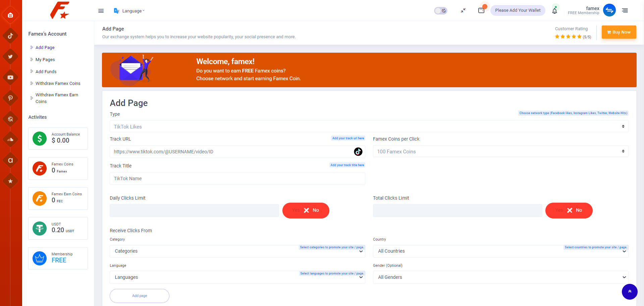Viewport: 644px width, 306px height.
Task: Click the Track Title input field
Action: click(x=237, y=178)
